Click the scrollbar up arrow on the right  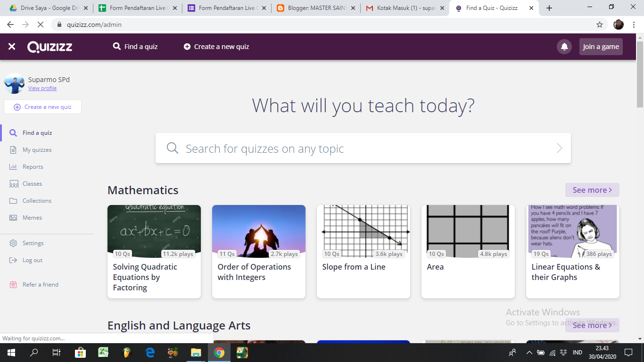(x=640, y=37)
